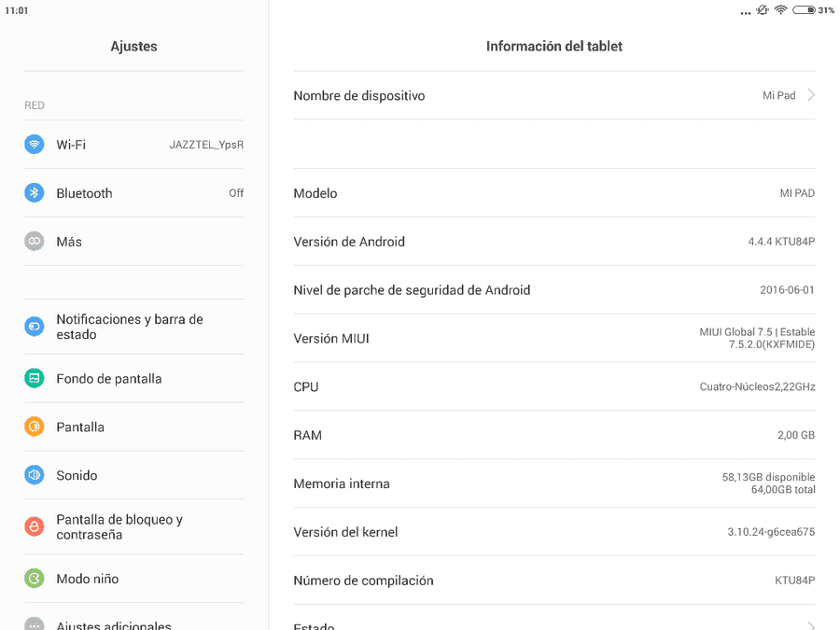Screen dimensions: 840x630
Task: Tap Versión MIUI label
Action: pos(331,339)
